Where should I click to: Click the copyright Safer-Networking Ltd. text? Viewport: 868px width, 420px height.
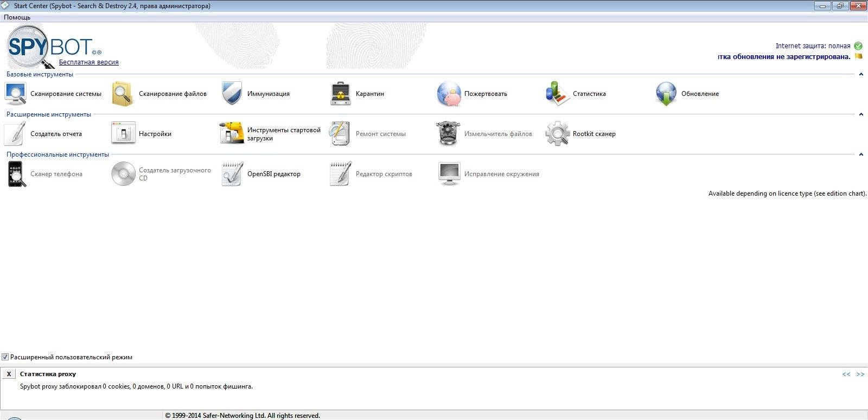[242, 416]
